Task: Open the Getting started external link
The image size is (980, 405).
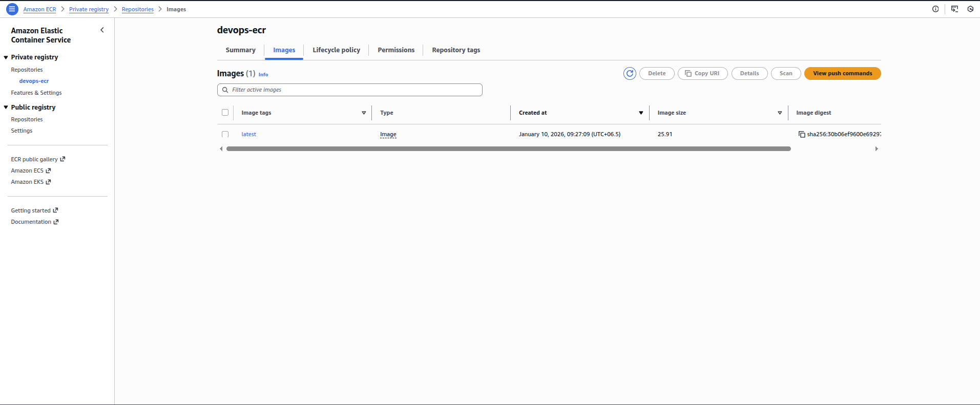Action: [x=34, y=210]
